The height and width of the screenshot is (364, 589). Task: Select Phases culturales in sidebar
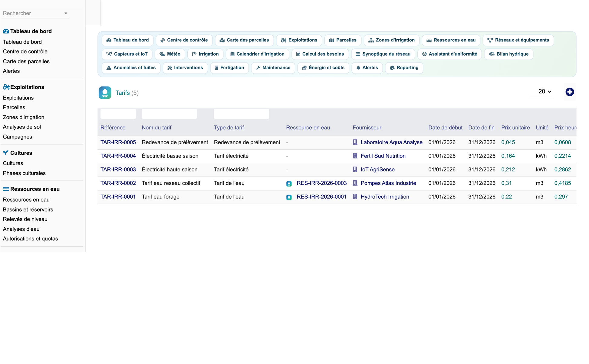24,173
